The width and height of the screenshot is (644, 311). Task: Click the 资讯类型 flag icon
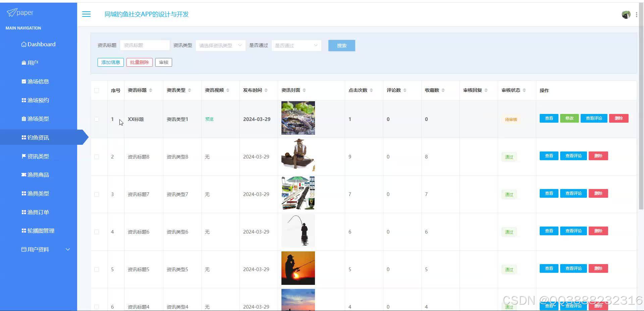pyautogui.click(x=24, y=156)
